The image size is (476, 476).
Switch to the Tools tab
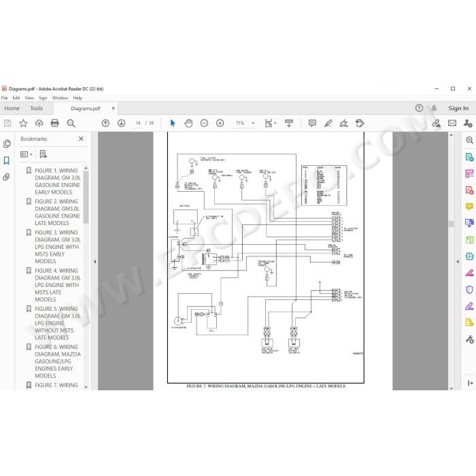point(37,108)
